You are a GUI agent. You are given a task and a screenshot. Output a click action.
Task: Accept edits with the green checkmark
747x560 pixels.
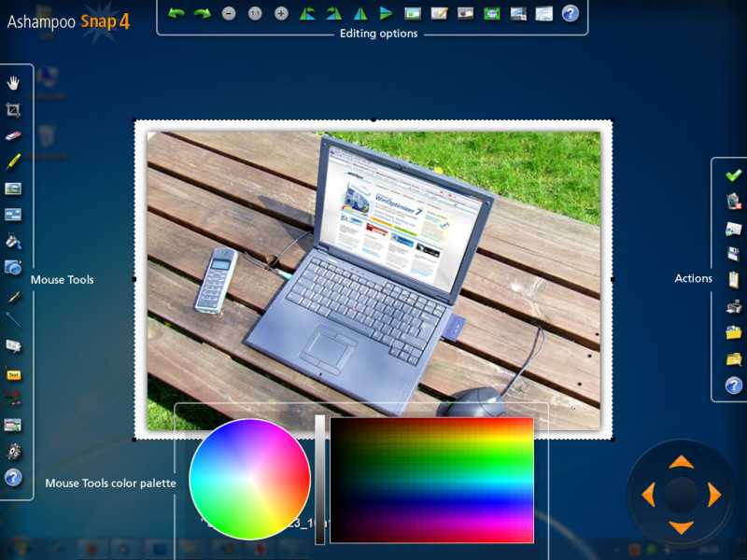click(x=731, y=176)
